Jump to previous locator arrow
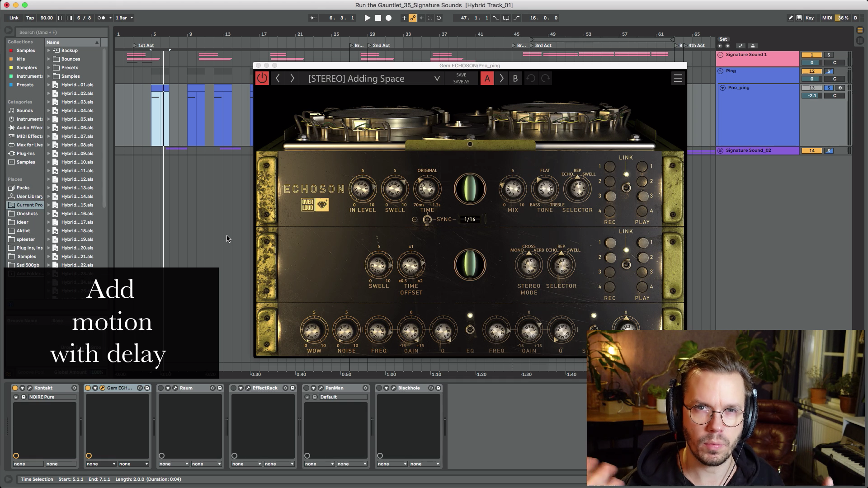This screenshot has height=488, width=868. [x=720, y=46]
